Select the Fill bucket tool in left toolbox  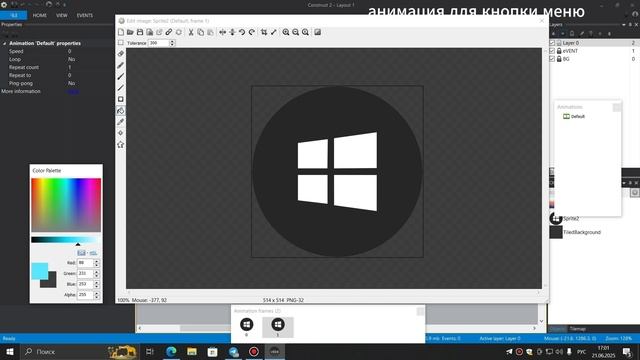click(x=120, y=111)
